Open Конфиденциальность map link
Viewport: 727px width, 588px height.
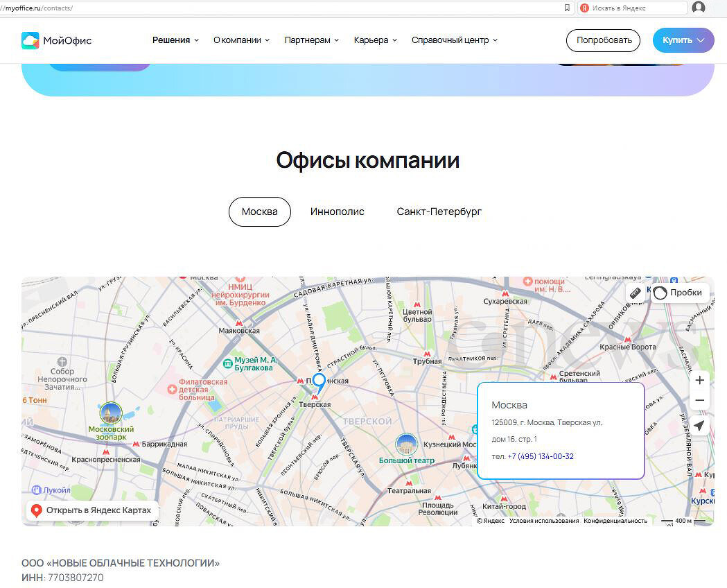[615, 521]
